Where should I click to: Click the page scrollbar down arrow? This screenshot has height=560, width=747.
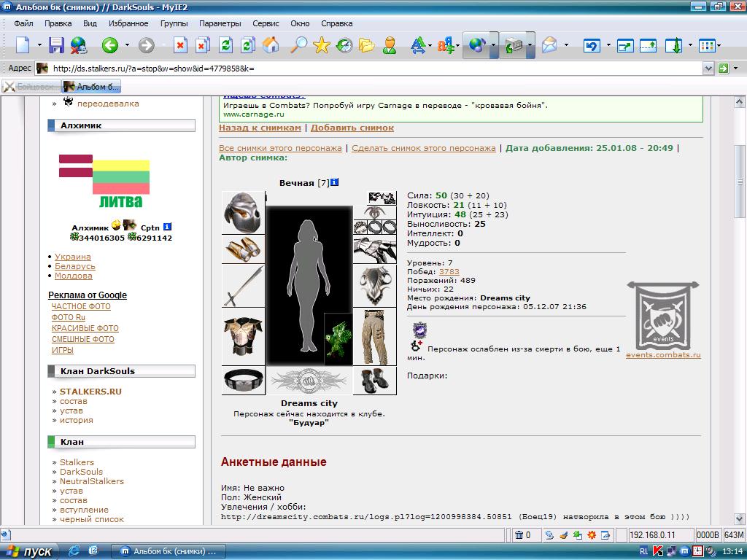point(739,518)
